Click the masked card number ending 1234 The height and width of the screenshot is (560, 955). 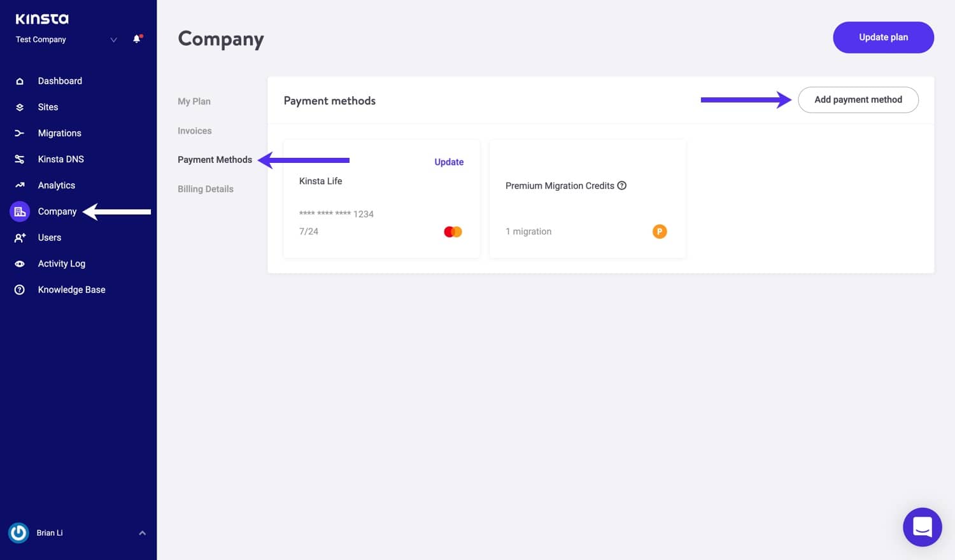336,214
